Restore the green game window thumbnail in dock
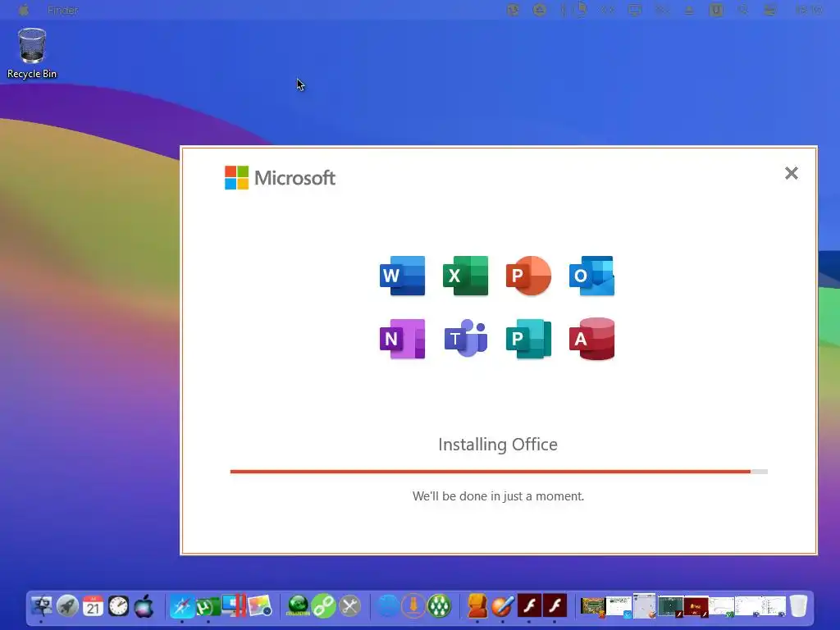840x630 pixels. point(592,607)
